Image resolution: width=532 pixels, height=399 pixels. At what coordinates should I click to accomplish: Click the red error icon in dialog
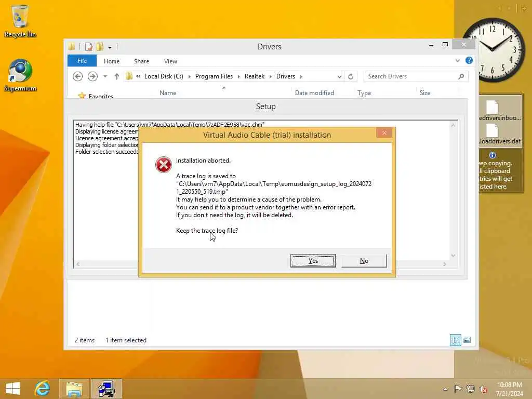(163, 165)
